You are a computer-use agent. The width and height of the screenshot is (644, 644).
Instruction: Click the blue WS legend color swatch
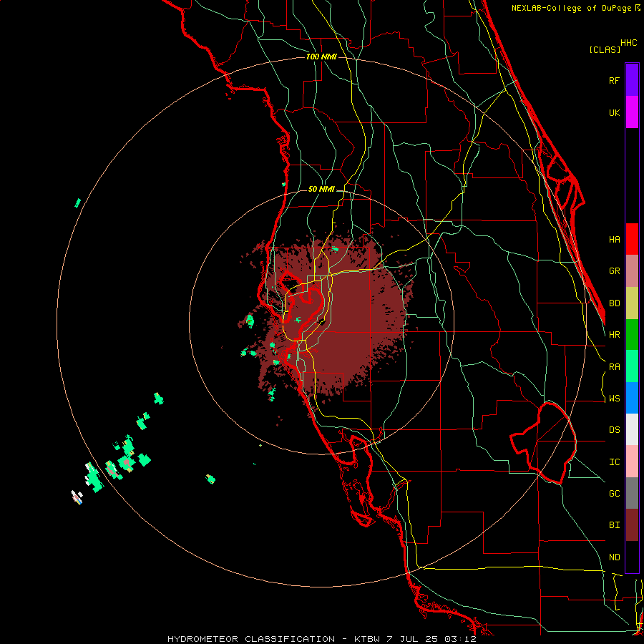(632, 398)
